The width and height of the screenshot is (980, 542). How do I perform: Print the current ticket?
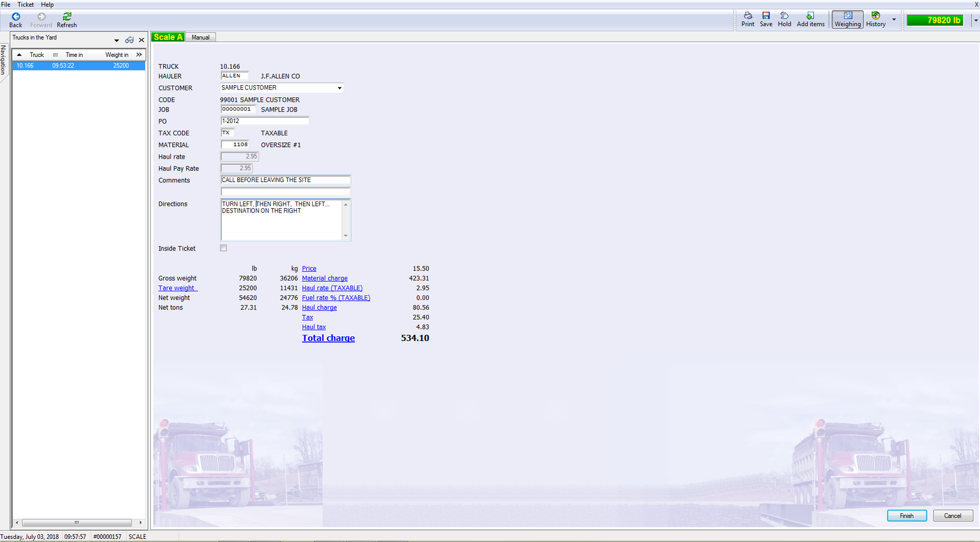[748, 19]
